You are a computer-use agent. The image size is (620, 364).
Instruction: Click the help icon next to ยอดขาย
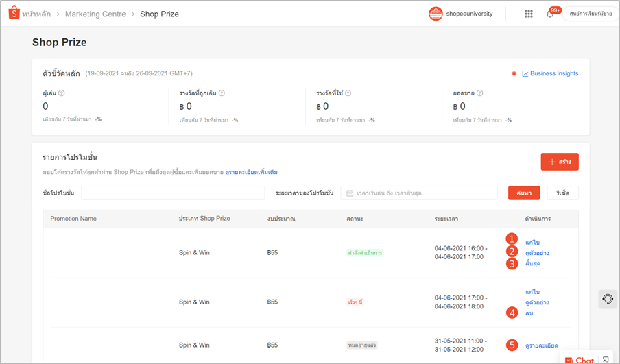(x=479, y=93)
